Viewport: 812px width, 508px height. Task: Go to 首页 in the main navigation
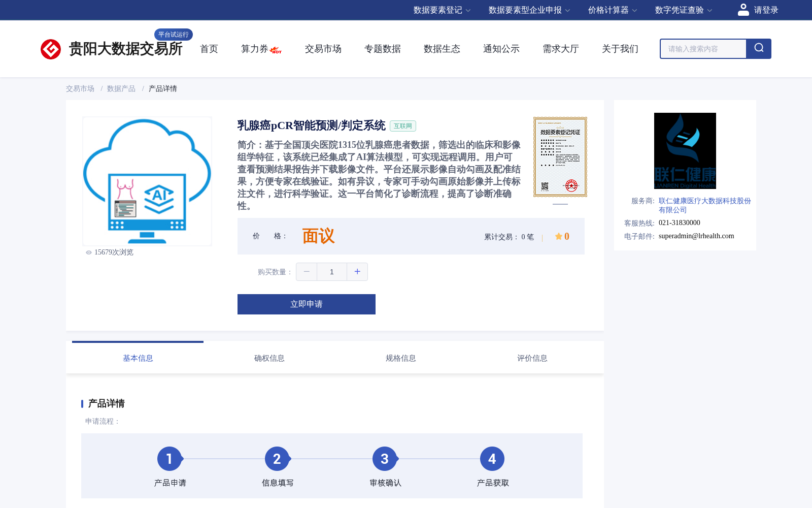[209, 49]
